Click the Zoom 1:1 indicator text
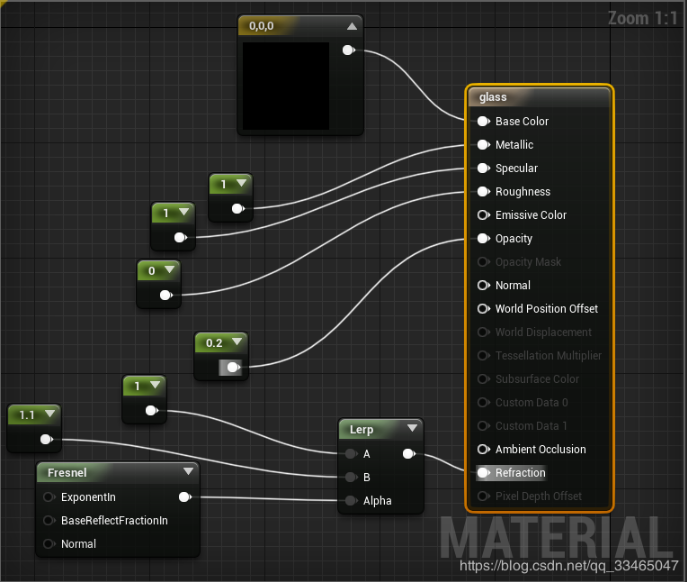The width and height of the screenshot is (687, 582). tap(642, 18)
